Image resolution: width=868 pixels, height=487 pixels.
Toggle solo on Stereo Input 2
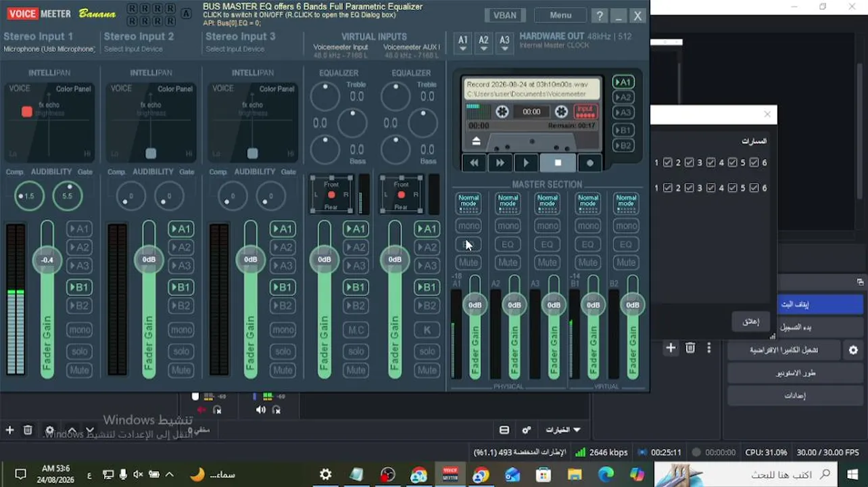(181, 351)
